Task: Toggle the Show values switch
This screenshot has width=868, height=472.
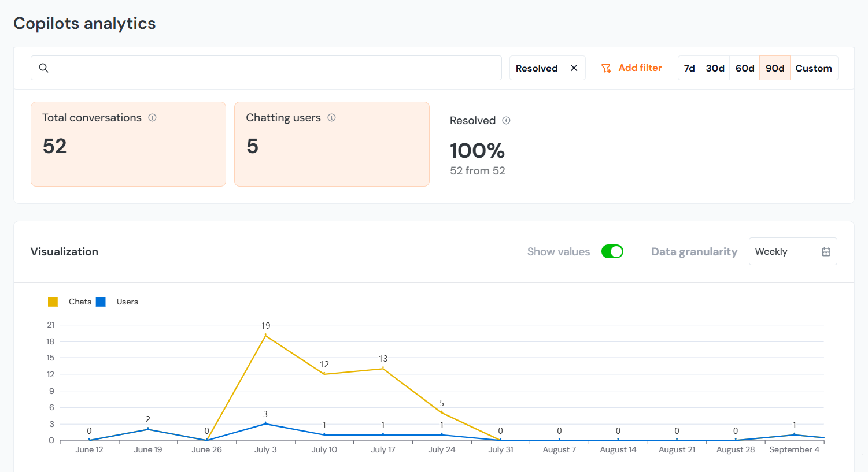Action: [x=612, y=252]
